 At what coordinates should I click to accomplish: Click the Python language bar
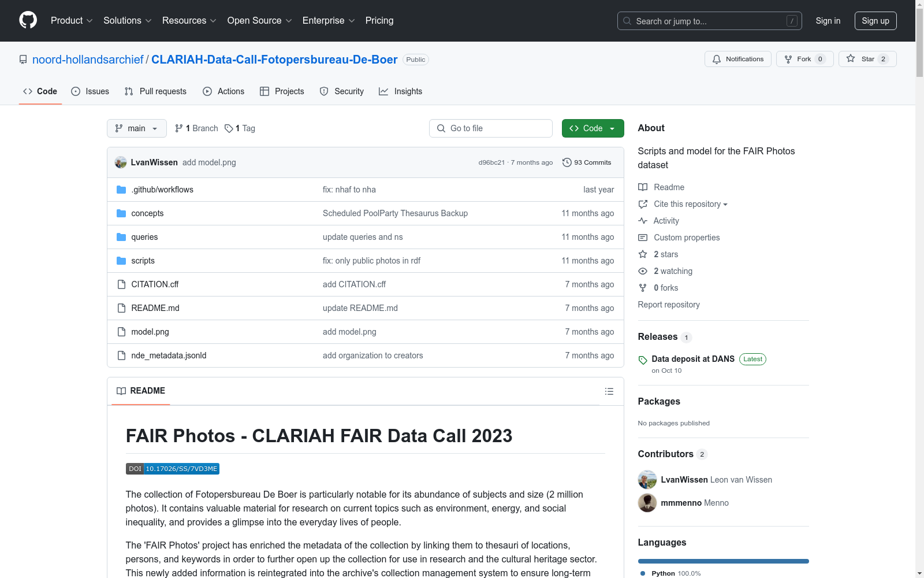coord(724,561)
